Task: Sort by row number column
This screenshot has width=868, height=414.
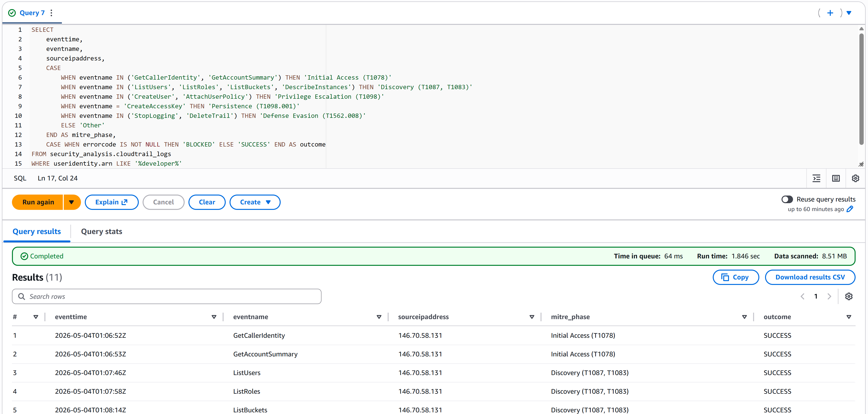Action: click(36, 317)
